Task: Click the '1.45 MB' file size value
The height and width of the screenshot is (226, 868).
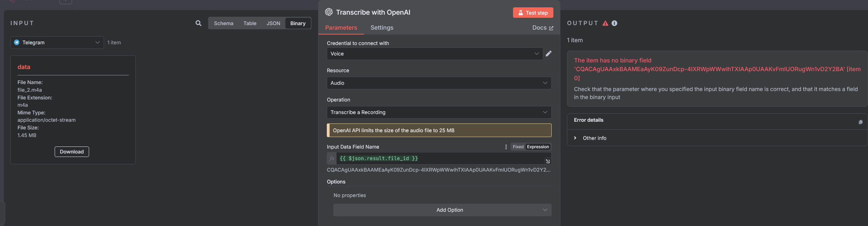Action: (27, 135)
